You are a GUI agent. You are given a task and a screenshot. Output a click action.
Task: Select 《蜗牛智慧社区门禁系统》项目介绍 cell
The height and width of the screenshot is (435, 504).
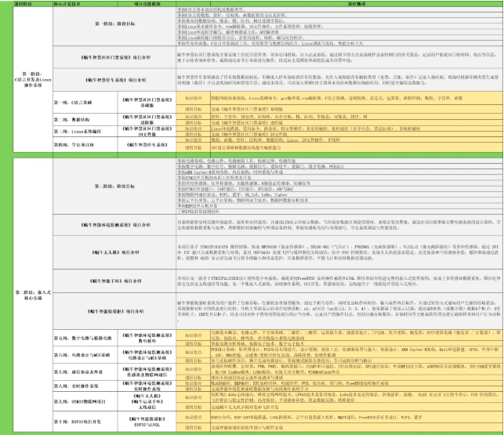(114, 57)
